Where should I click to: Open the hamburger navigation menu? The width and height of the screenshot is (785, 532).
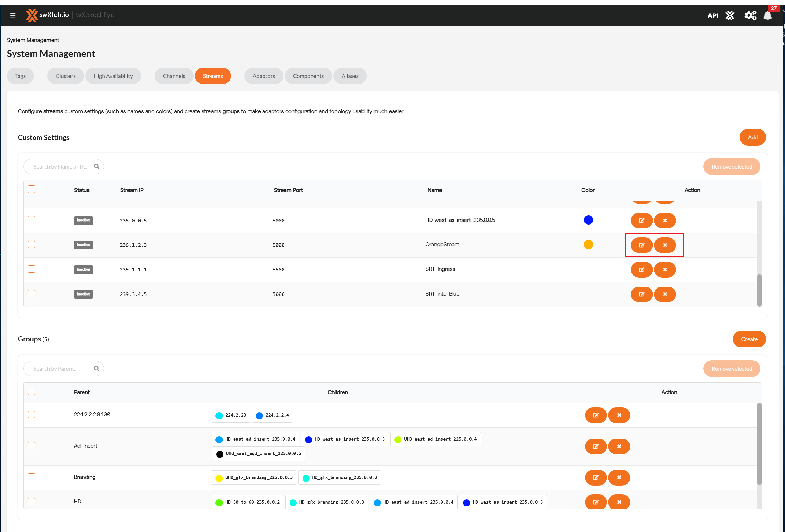(x=13, y=15)
